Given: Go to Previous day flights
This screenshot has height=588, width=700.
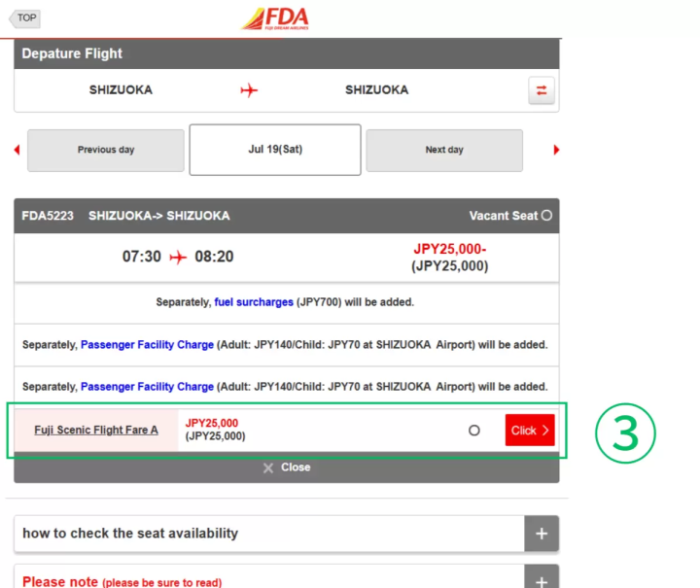Looking at the screenshot, I should (106, 150).
